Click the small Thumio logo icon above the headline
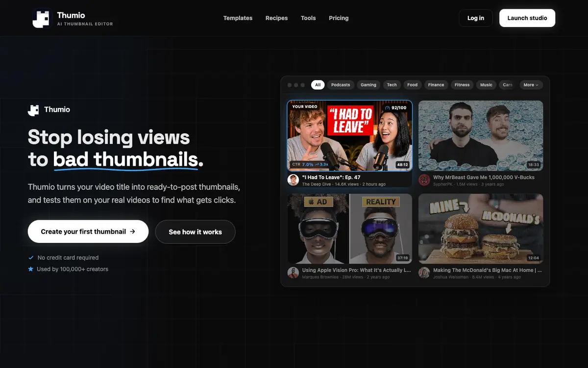The height and width of the screenshot is (368, 588). coord(33,110)
